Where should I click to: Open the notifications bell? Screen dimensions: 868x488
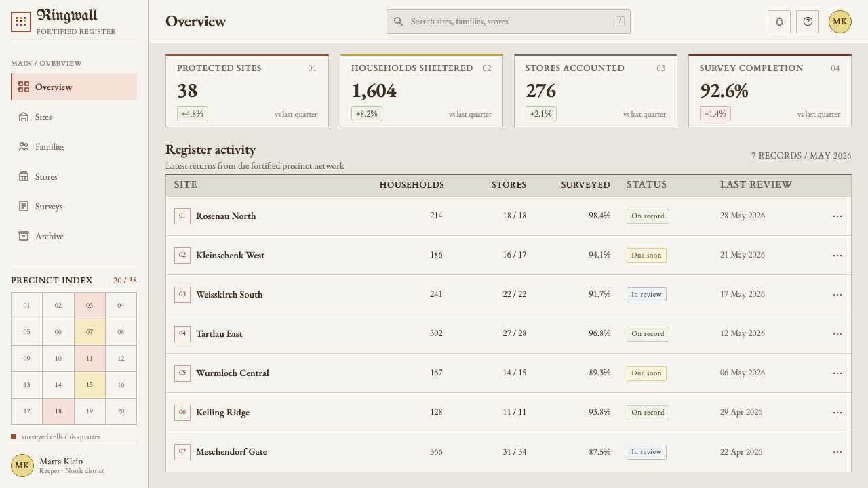(779, 22)
